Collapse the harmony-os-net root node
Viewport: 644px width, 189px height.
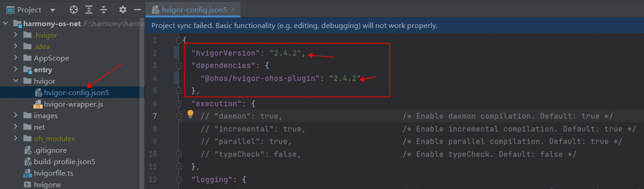pyautogui.click(x=5, y=24)
